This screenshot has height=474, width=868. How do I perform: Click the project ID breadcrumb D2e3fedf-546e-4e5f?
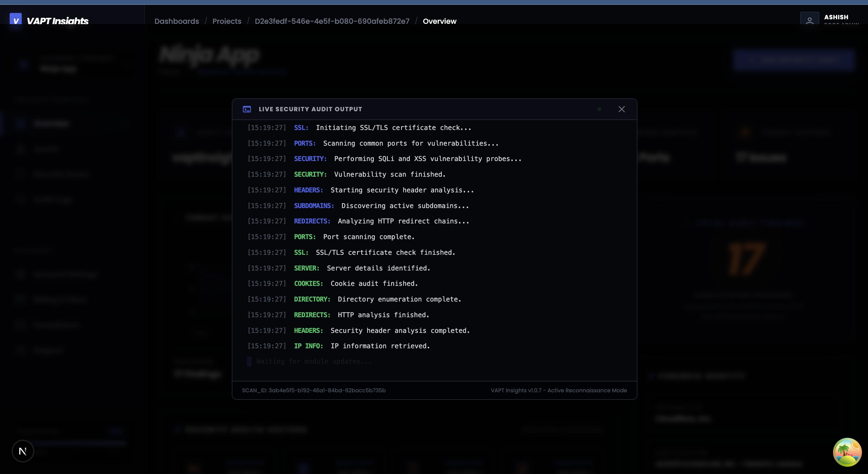[x=332, y=21]
